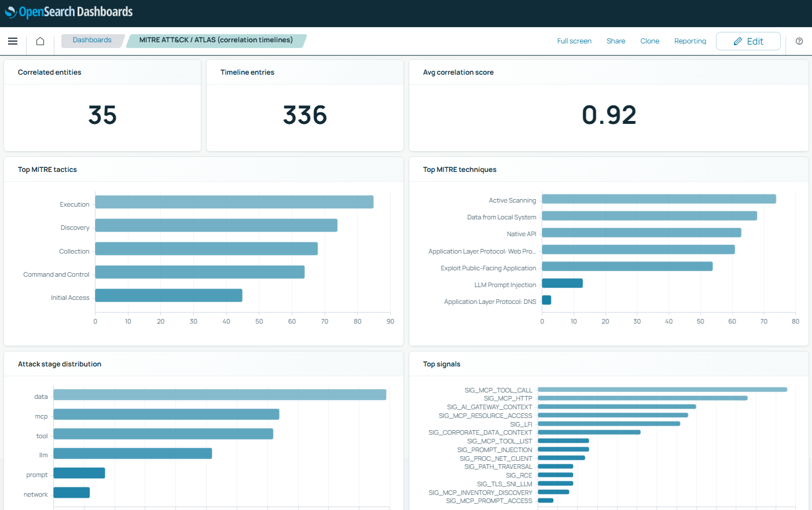
Task: Click the Data from Local System bar
Action: [x=649, y=216]
